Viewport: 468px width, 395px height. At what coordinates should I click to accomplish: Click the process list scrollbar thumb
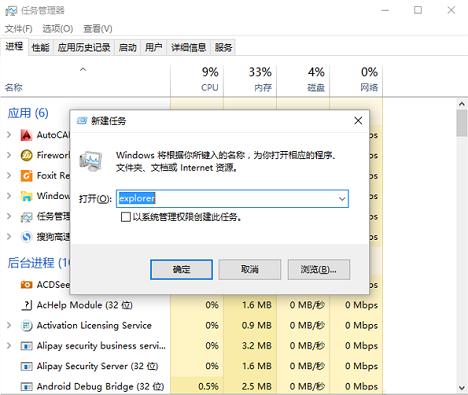click(x=462, y=123)
